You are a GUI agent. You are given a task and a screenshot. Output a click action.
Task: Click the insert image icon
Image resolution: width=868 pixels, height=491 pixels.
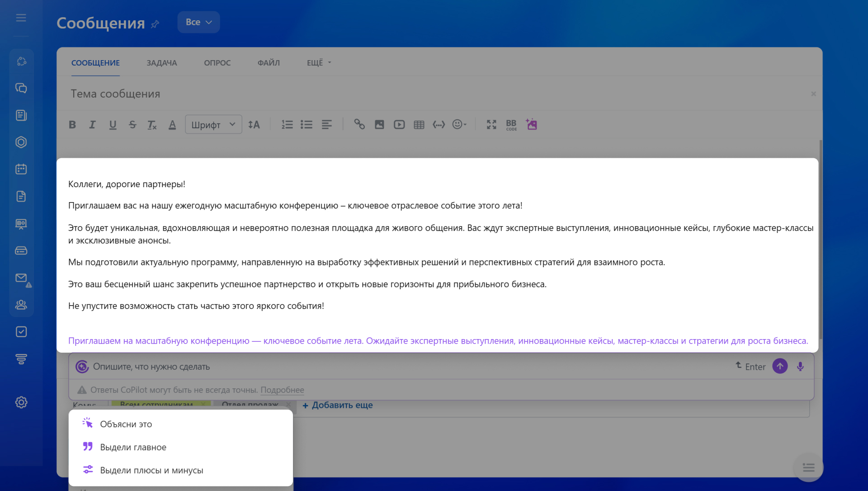pos(379,125)
